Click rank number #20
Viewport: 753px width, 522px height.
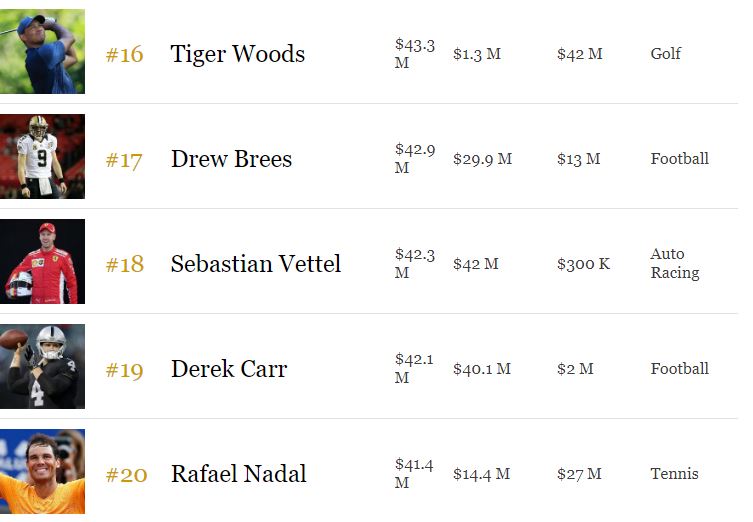(126, 475)
